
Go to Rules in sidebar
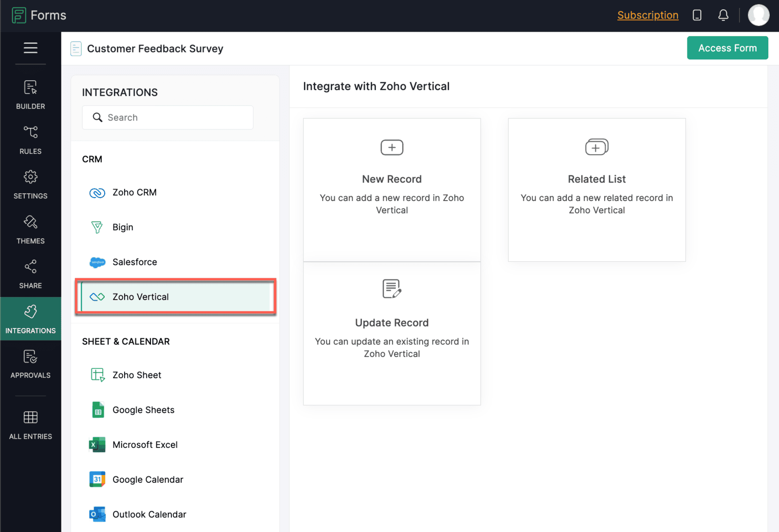[x=30, y=140]
